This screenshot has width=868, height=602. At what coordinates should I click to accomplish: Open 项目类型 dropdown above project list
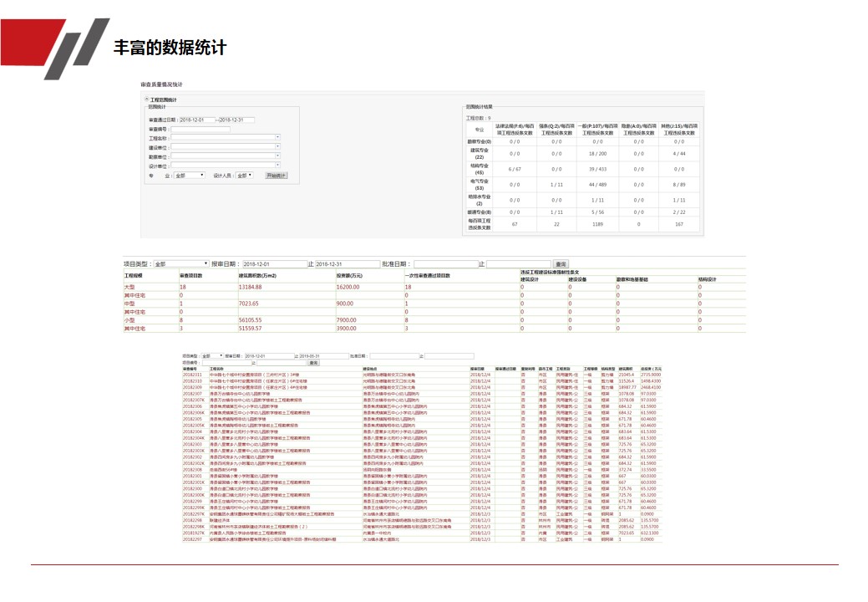(212, 356)
